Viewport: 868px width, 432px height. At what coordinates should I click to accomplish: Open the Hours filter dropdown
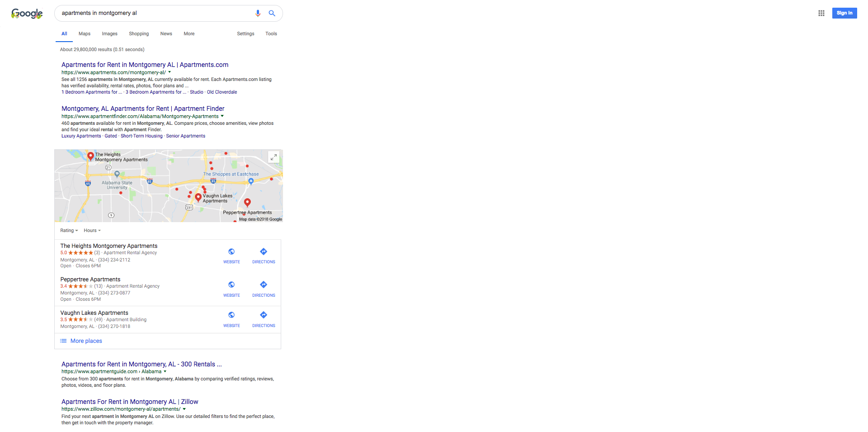click(92, 230)
